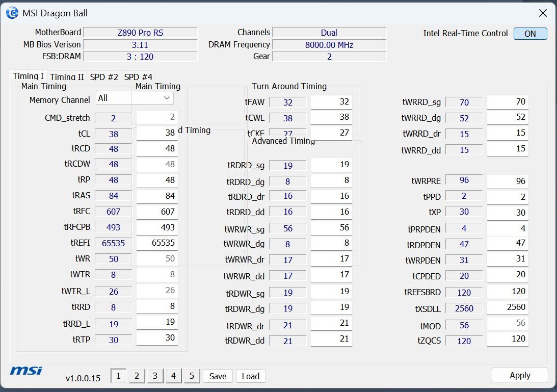Edit the tRTP input field
Screen dimensions: 557x392
(157, 338)
